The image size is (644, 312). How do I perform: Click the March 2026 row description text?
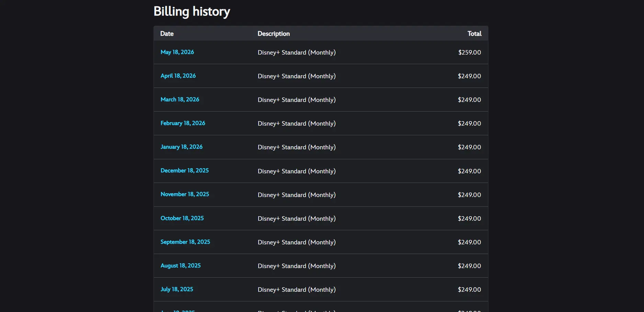pos(297,100)
